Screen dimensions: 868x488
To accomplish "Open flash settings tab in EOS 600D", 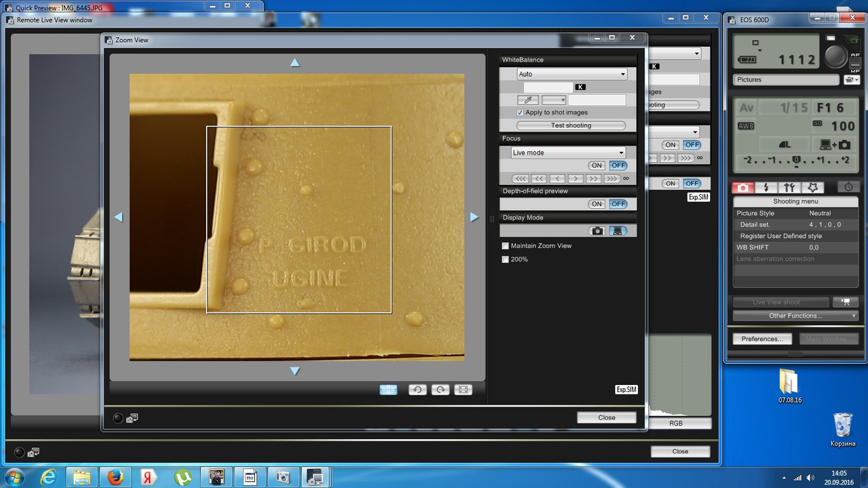I will (x=766, y=188).
